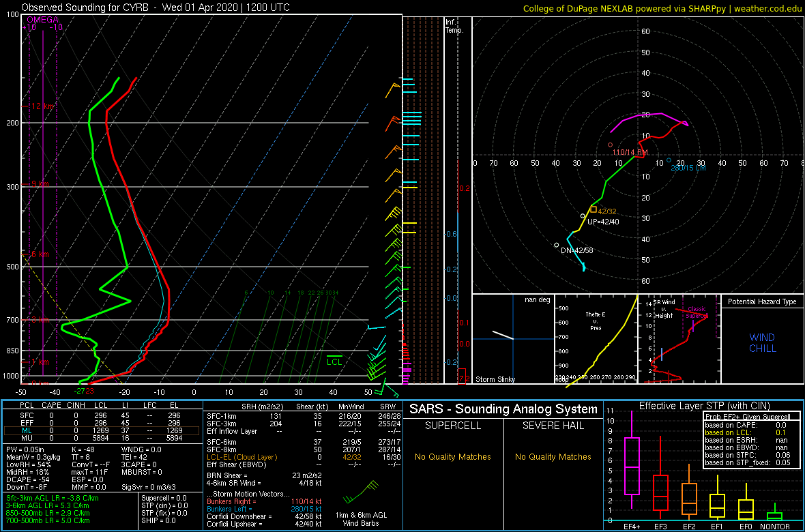Click the SEVERE HAIL analog column header
The width and height of the screenshot is (805, 532).
pos(553,426)
